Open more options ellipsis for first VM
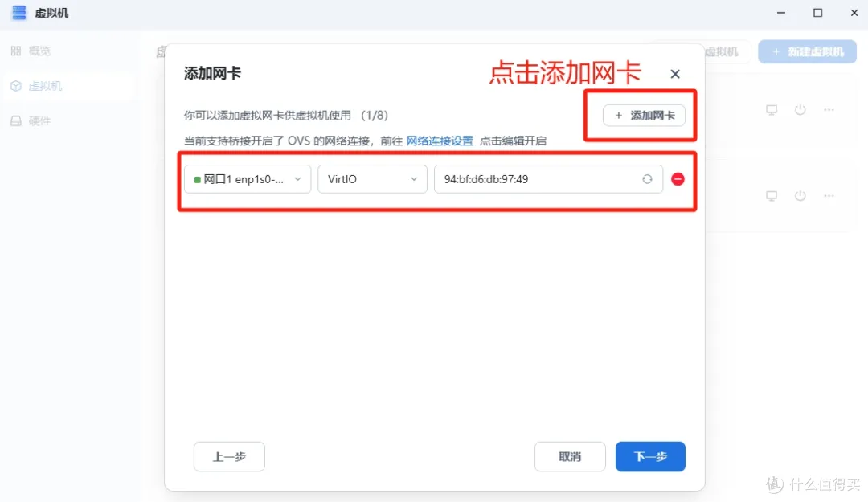868x502 pixels. tap(829, 110)
